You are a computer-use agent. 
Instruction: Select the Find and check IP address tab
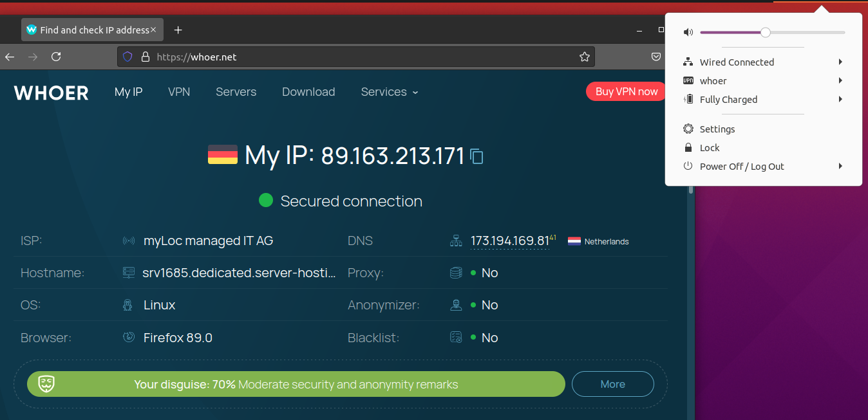pos(92,30)
